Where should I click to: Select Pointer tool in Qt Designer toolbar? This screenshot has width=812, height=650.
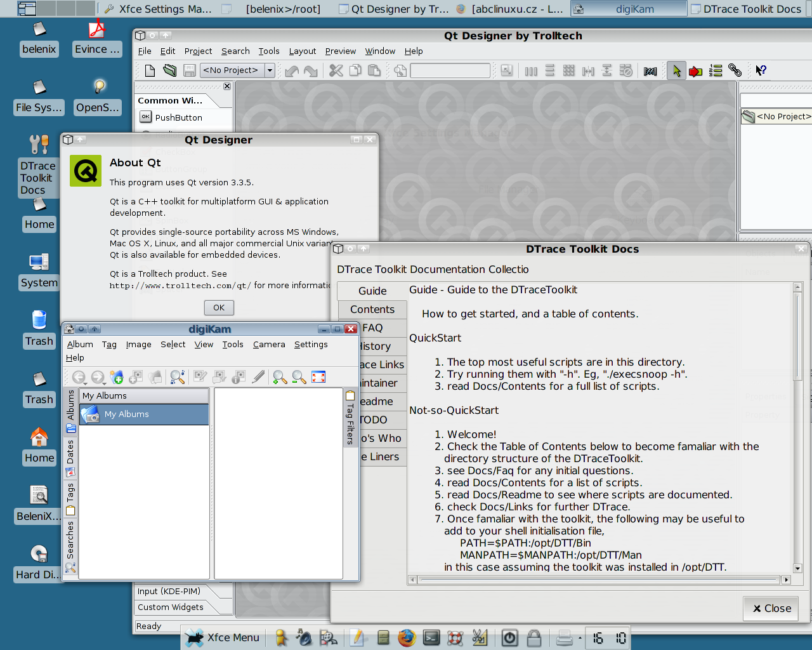coord(676,70)
